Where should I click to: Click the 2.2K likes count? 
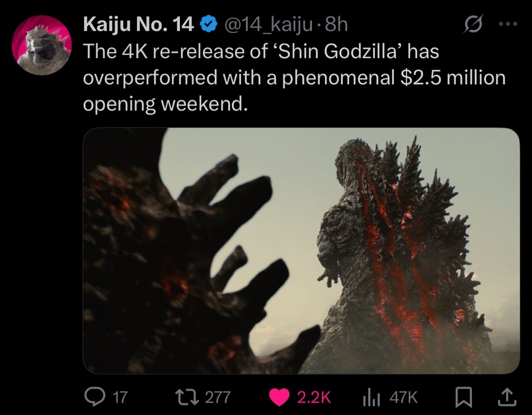click(x=314, y=397)
